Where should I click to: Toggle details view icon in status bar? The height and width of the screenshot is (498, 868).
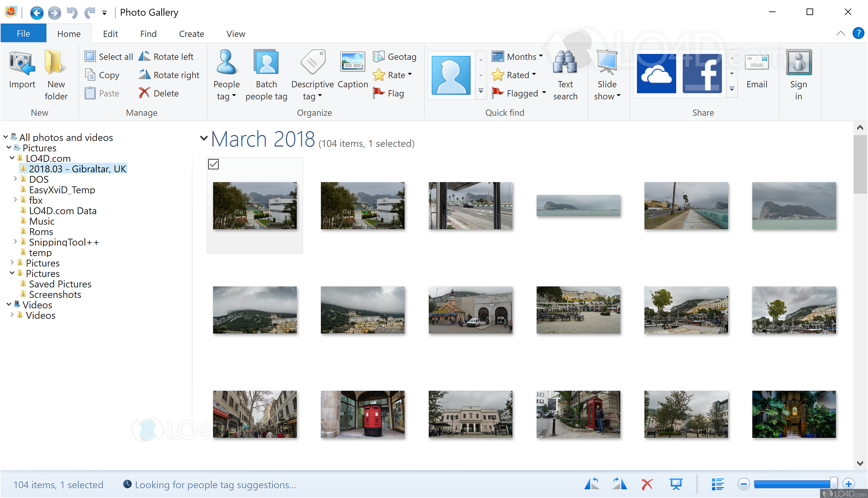(x=717, y=484)
